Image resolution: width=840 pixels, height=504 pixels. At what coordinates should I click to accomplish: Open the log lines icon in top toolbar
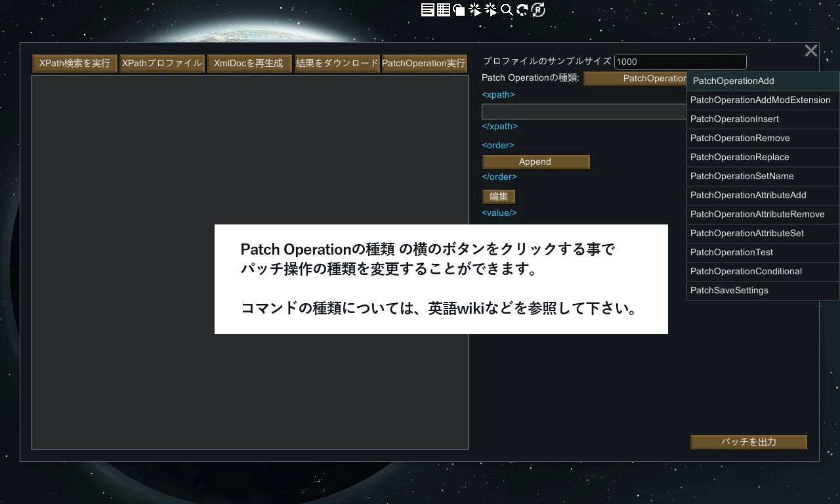[x=427, y=10]
